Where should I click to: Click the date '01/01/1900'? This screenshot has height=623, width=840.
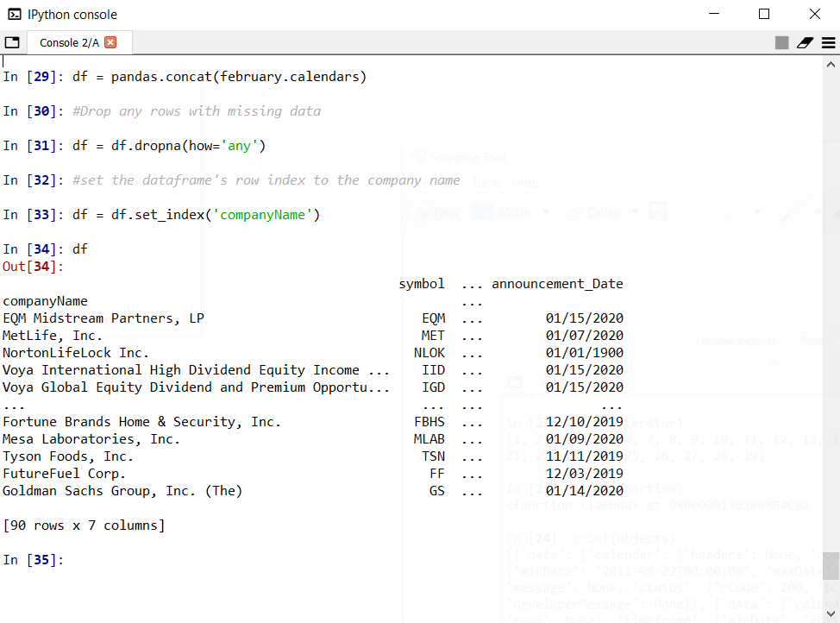coord(585,353)
